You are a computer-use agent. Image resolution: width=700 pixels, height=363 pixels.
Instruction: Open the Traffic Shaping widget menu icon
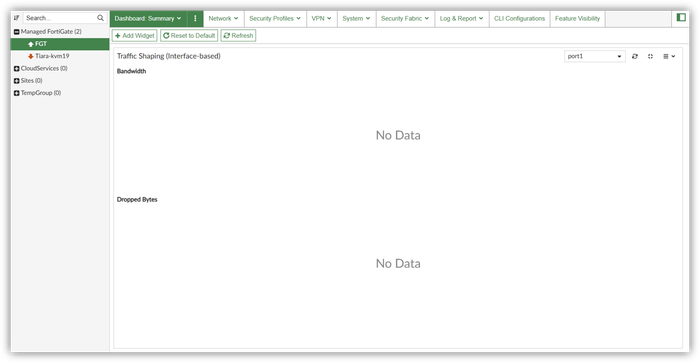pyautogui.click(x=669, y=56)
